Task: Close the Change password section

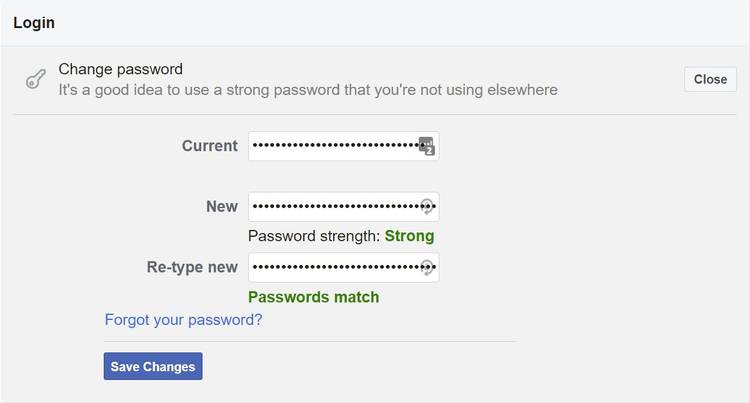Action: pyautogui.click(x=710, y=79)
